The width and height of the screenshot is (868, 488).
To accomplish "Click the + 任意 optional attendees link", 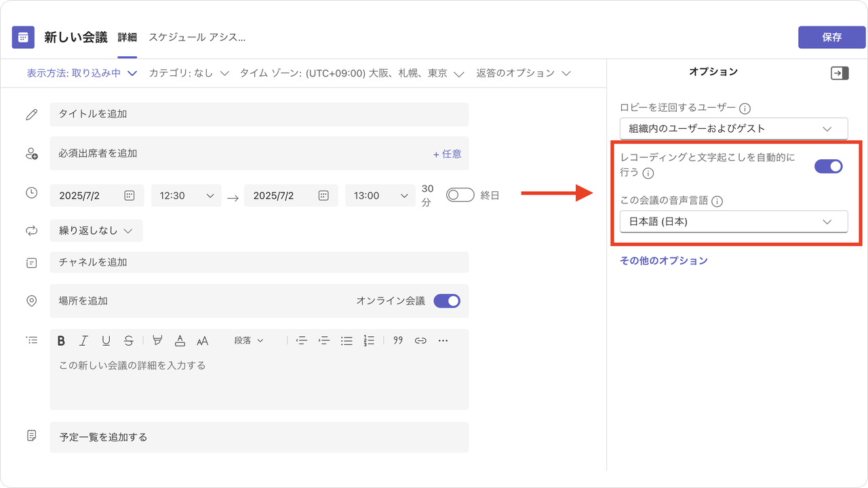I will [447, 154].
